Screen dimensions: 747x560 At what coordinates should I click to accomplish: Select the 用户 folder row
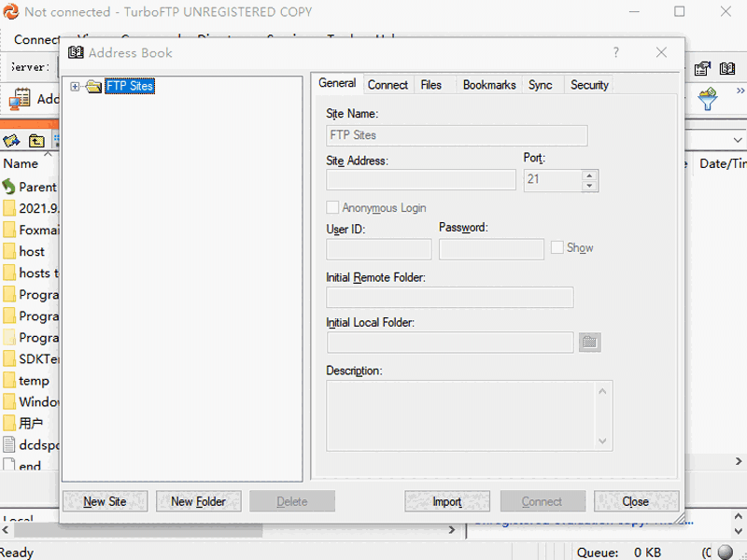point(30,424)
